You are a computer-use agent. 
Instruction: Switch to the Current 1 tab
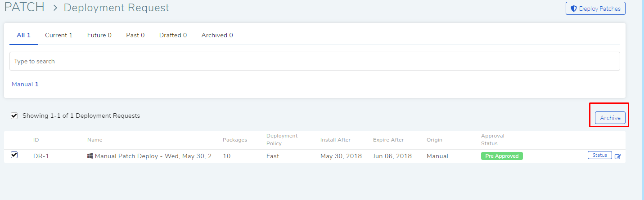coord(59,35)
